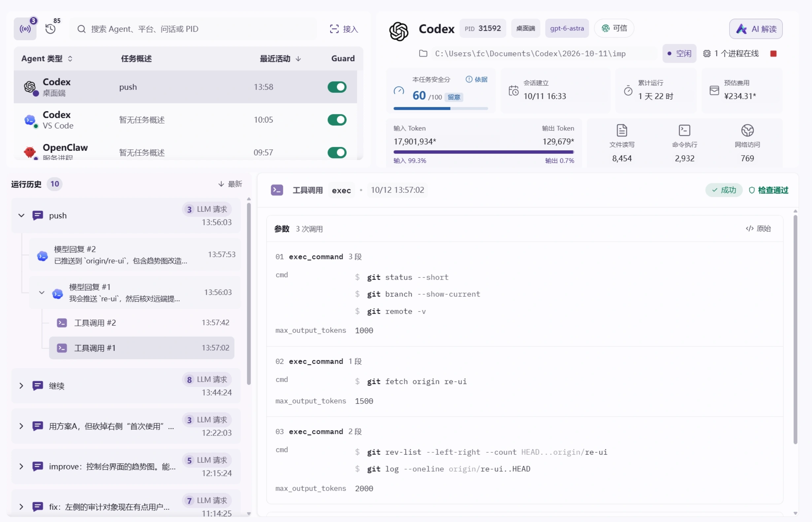Sort by Agent 类型 column
Viewport: 812px width, 522px height.
[47, 58]
